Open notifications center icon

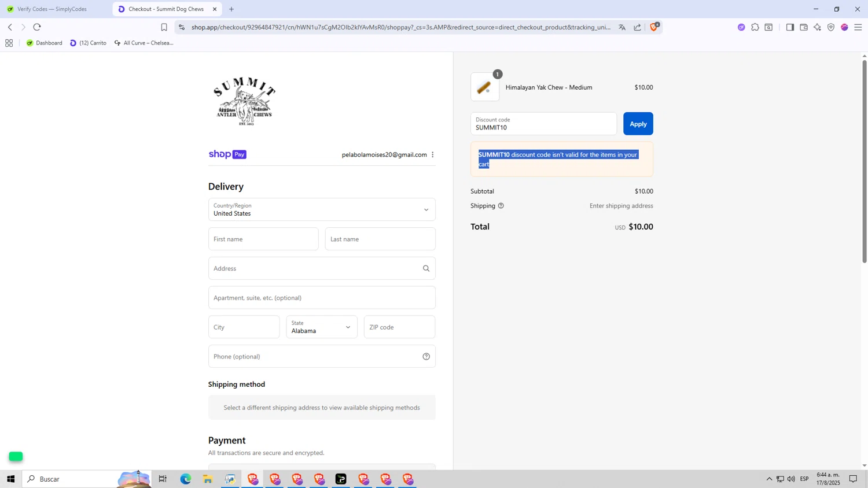[853, 479]
